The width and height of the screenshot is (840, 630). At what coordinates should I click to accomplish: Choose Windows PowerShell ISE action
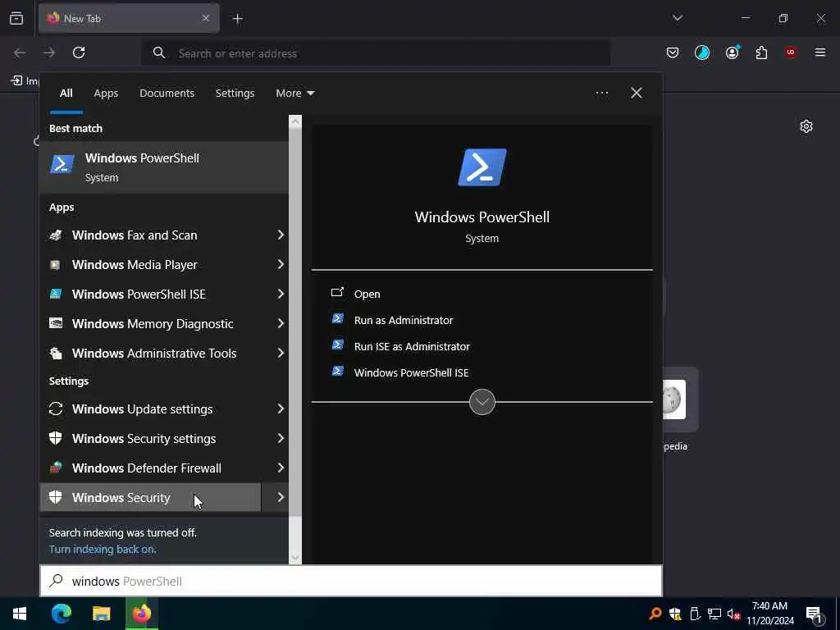pyautogui.click(x=412, y=373)
